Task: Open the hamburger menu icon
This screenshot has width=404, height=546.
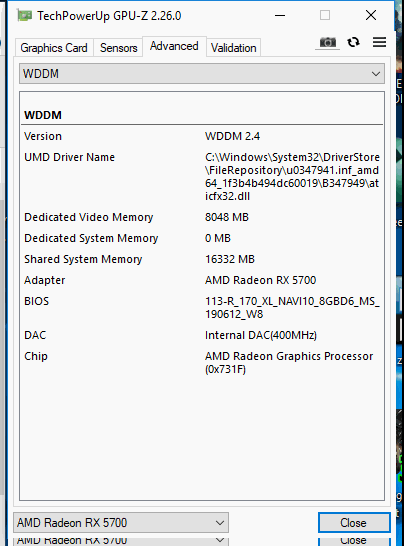Action: (379, 42)
